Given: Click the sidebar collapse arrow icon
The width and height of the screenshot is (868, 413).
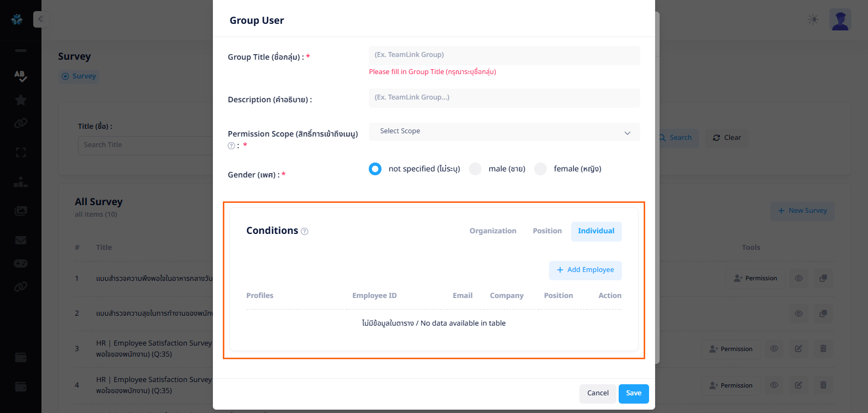Looking at the screenshot, I should [x=40, y=19].
